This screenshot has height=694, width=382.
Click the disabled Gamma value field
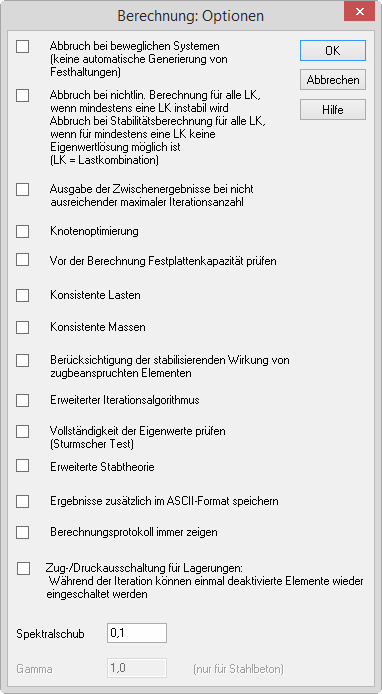coord(137,668)
